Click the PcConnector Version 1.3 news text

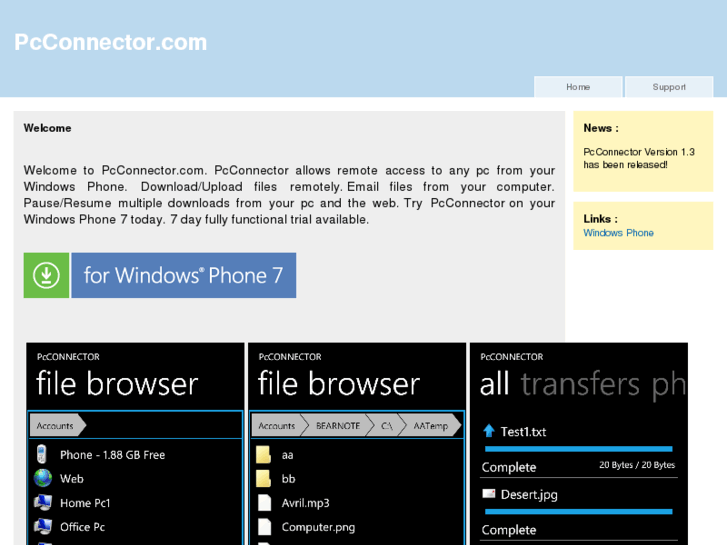(639, 158)
